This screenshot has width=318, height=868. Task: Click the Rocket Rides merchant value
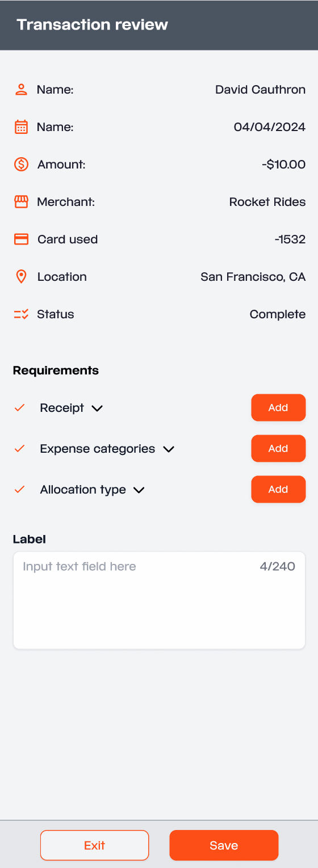click(x=267, y=202)
